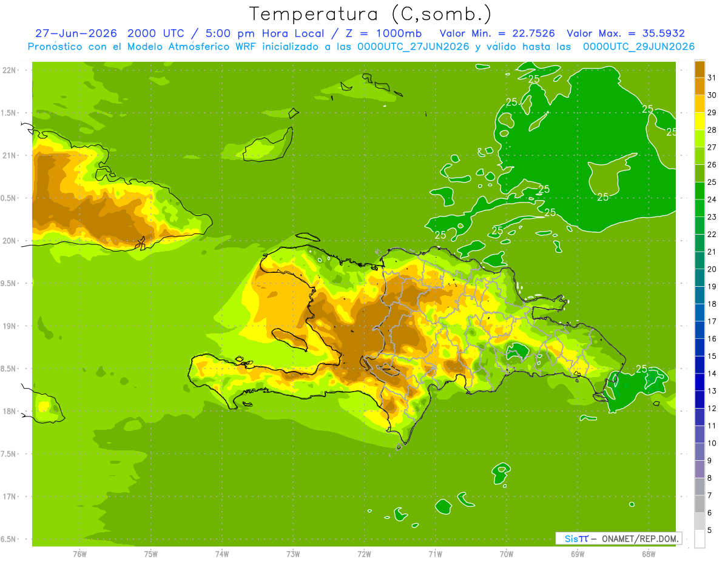Click the '76W' longitude axis label
This screenshot has width=728, height=562.
[79, 554]
